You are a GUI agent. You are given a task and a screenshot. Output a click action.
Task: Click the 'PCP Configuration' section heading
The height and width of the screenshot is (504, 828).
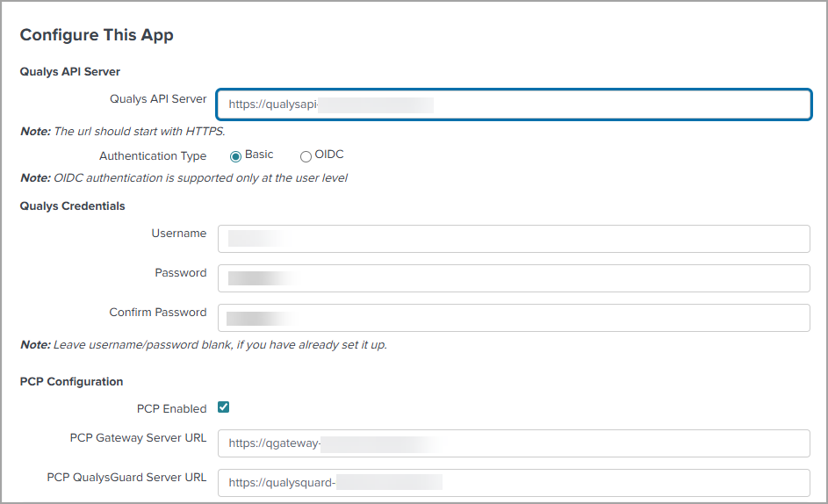(x=71, y=381)
